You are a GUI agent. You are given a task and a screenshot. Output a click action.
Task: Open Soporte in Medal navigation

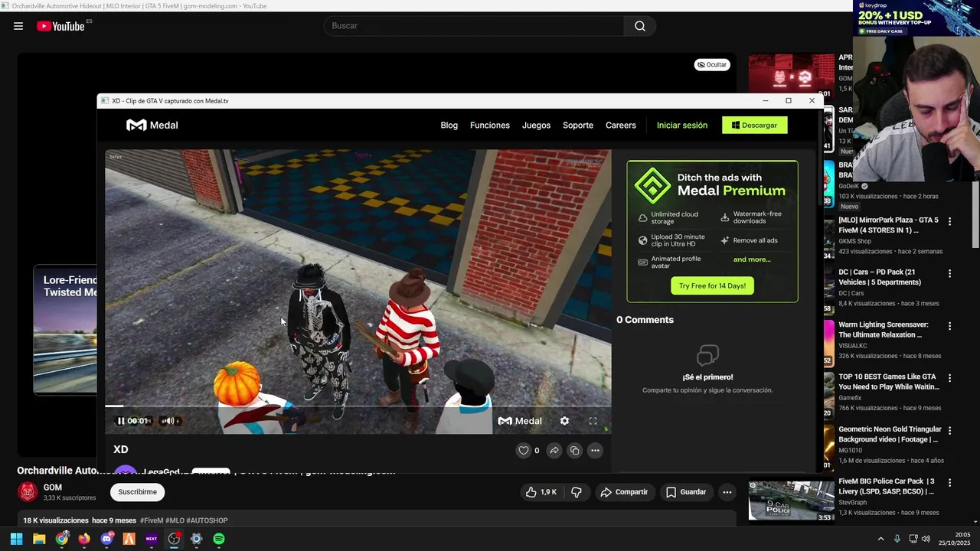tap(578, 126)
